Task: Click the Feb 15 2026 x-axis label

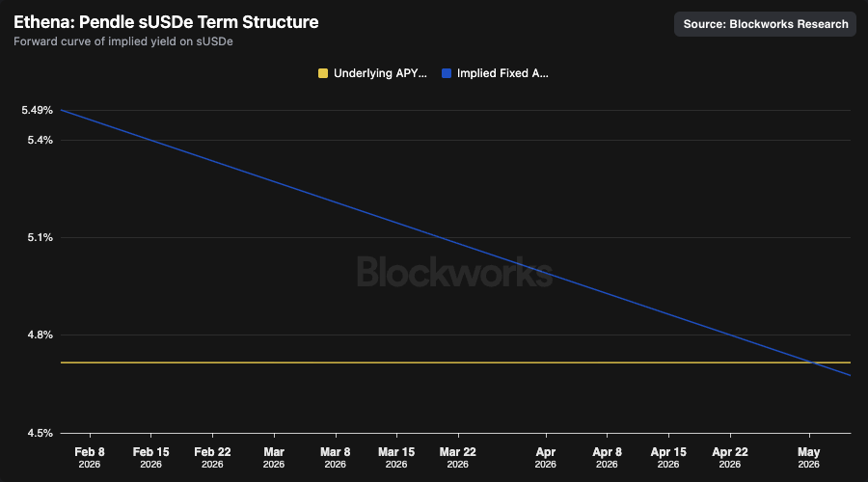Action: click(x=151, y=458)
